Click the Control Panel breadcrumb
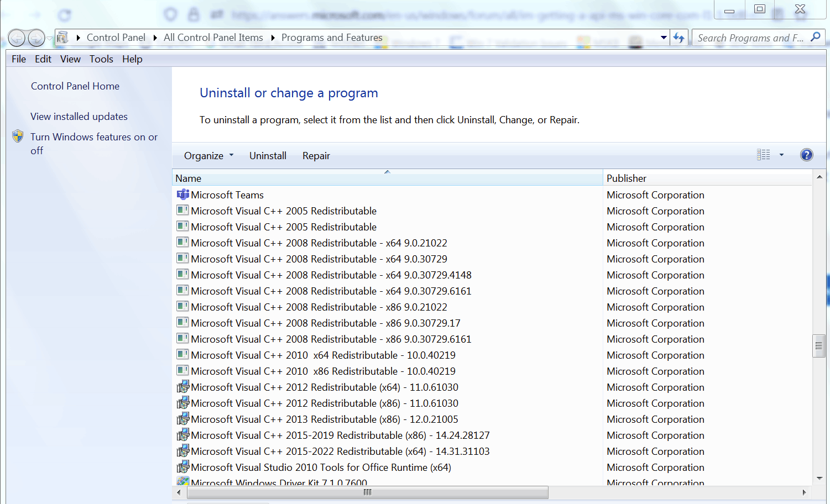Image resolution: width=830 pixels, height=504 pixels. point(116,38)
